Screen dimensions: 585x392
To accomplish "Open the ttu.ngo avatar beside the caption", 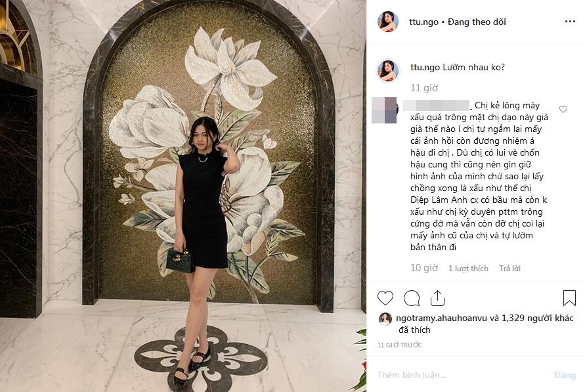I will (x=387, y=70).
